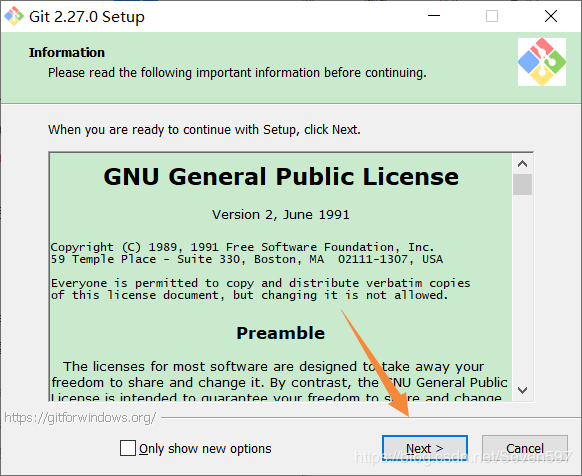Click the license text scrollbar thumb
The width and height of the screenshot is (582, 476).
(x=523, y=184)
